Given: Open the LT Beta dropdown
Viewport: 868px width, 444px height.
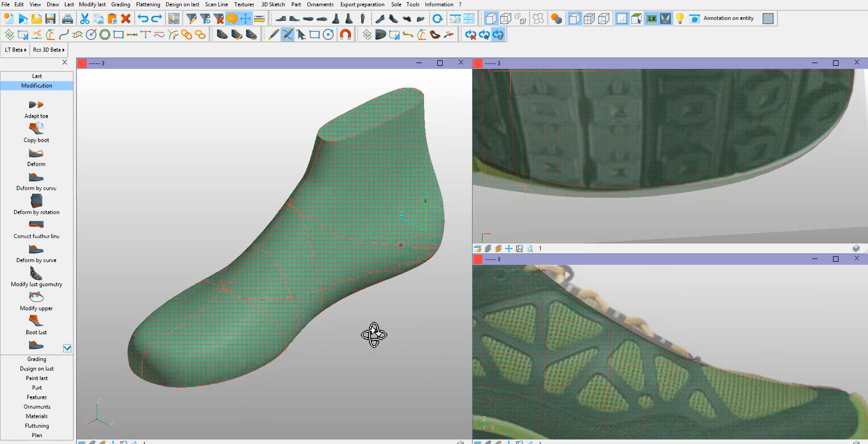Looking at the screenshot, I should point(15,50).
